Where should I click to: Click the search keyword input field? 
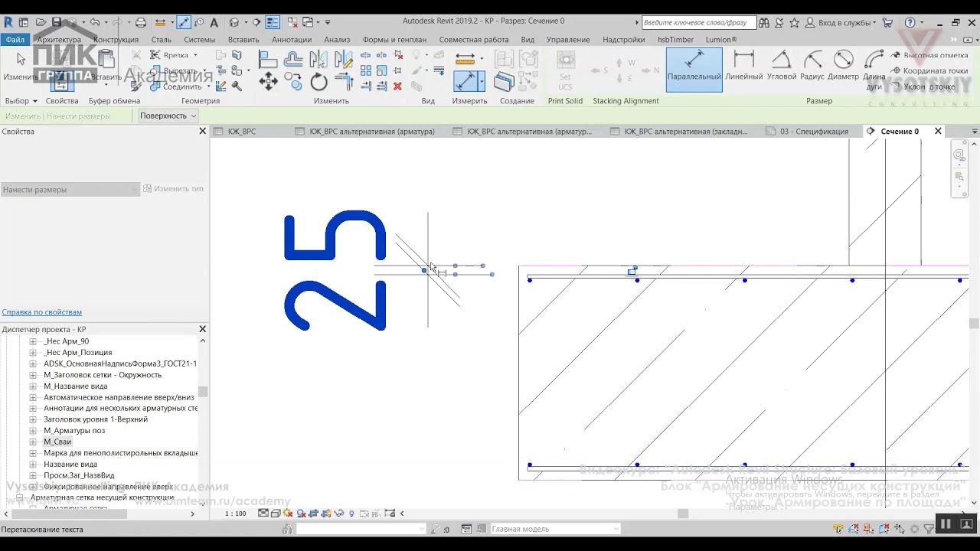pos(699,22)
